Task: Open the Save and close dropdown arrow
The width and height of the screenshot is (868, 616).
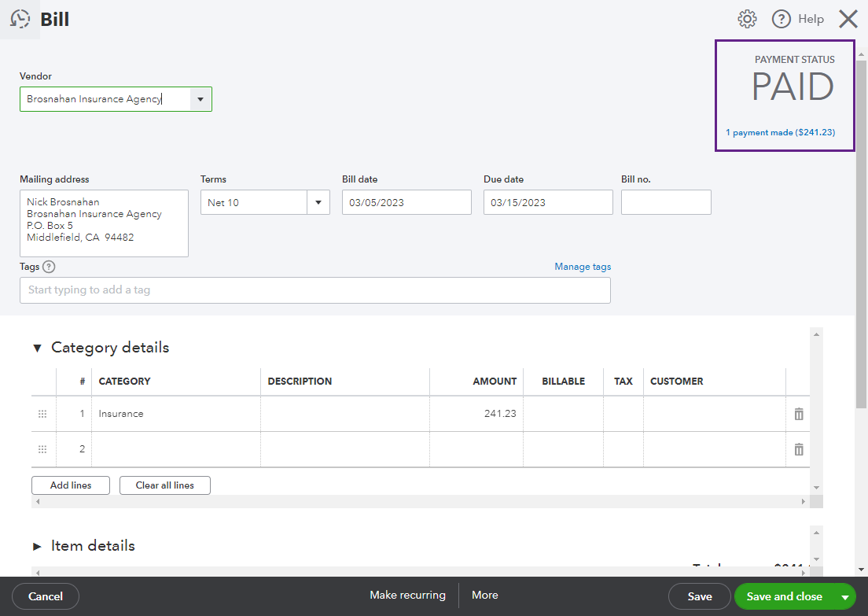Action: [844, 596]
